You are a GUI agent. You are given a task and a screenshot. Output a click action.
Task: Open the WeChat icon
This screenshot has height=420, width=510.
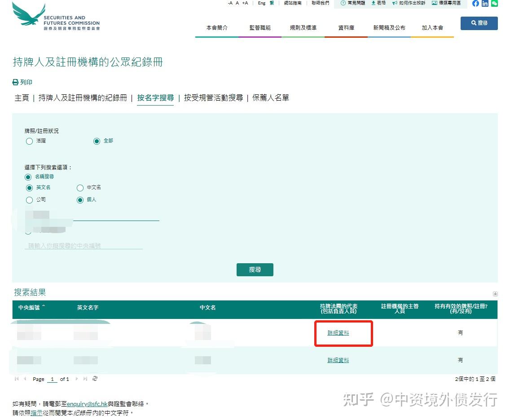[494, 4]
